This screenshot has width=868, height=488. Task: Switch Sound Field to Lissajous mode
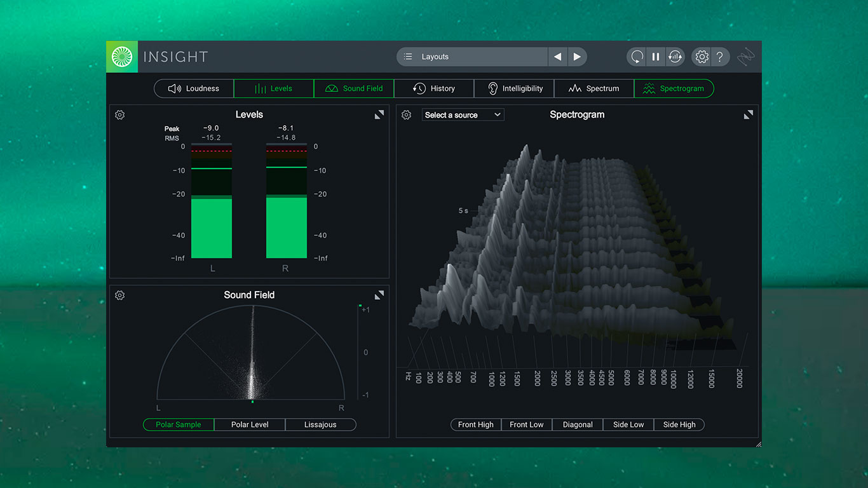[320, 424]
